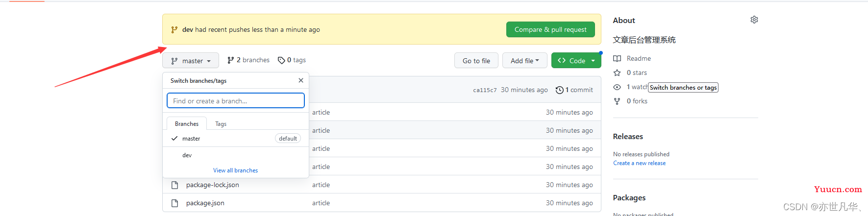Click the Readme book icon
This screenshot has width=868, height=216.
pos(617,58)
